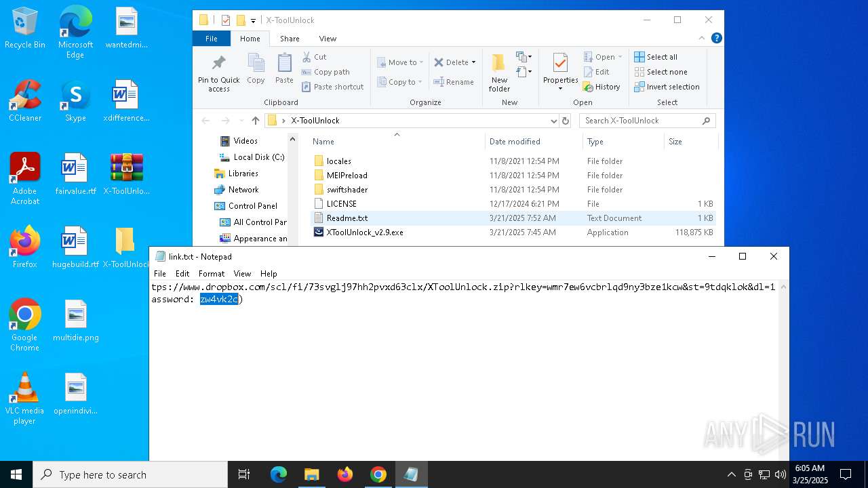This screenshot has height=488, width=868.
Task: Create a New folder
Action: click(499, 73)
